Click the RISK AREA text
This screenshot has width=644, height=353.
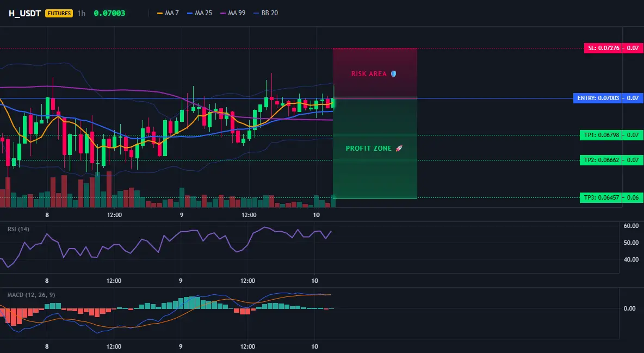[x=369, y=74]
